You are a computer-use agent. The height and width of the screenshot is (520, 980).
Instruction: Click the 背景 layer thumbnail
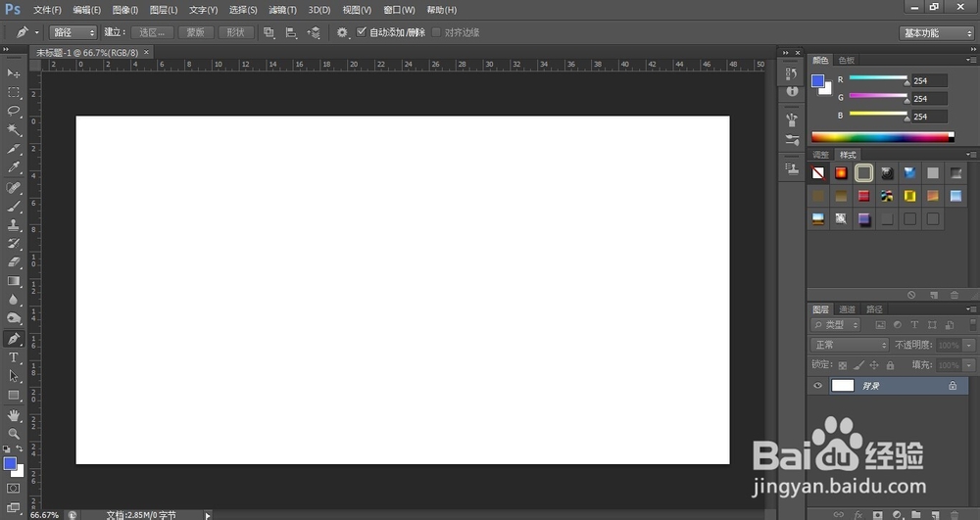842,385
